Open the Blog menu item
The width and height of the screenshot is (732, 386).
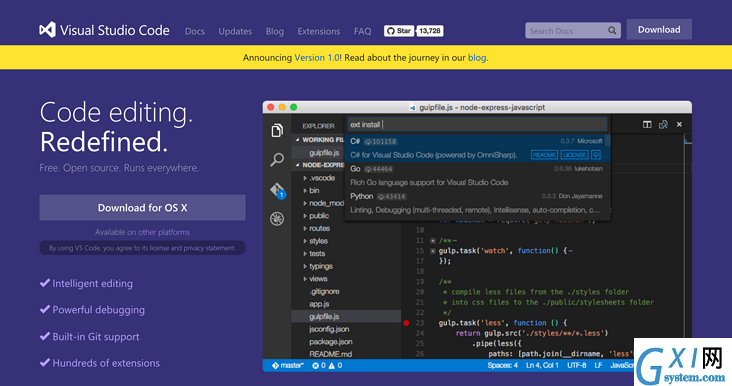coord(274,31)
